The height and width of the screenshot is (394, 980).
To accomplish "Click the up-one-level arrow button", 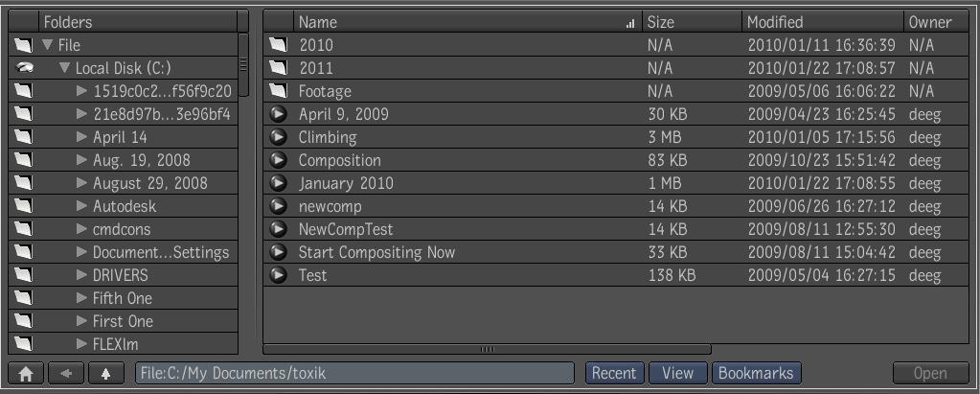I will point(105,373).
